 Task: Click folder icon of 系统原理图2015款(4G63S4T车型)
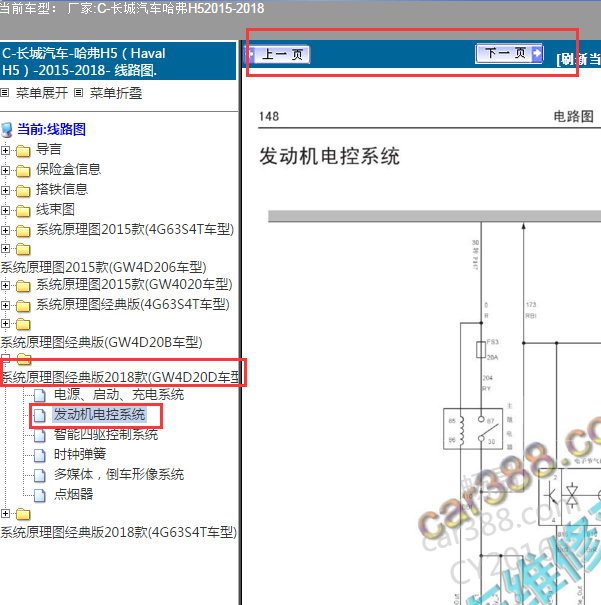click(x=23, y=231)
